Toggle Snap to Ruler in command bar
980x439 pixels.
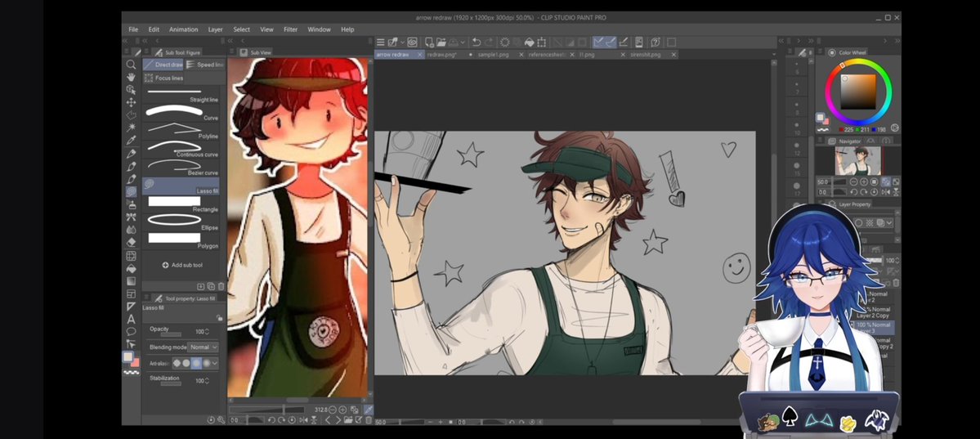pyautogui.click(x=598, y=42)
